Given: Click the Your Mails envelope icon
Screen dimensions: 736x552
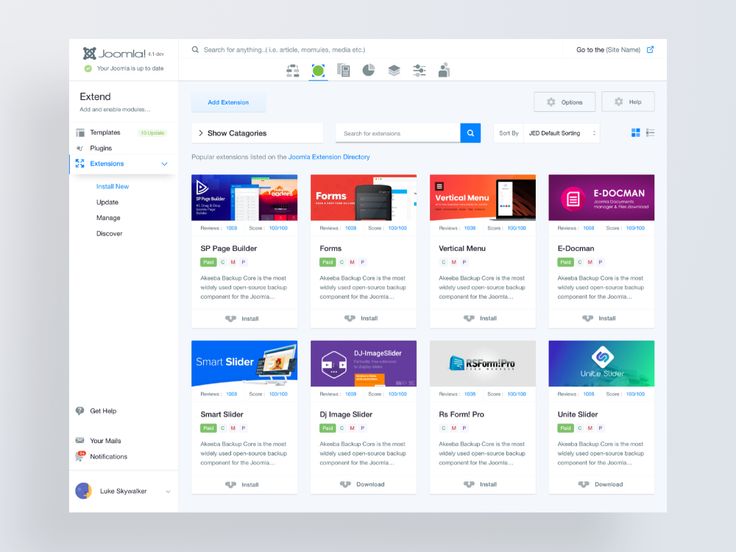Looking at the screenshot, I should pyautogui.click(x=80, y=440).
